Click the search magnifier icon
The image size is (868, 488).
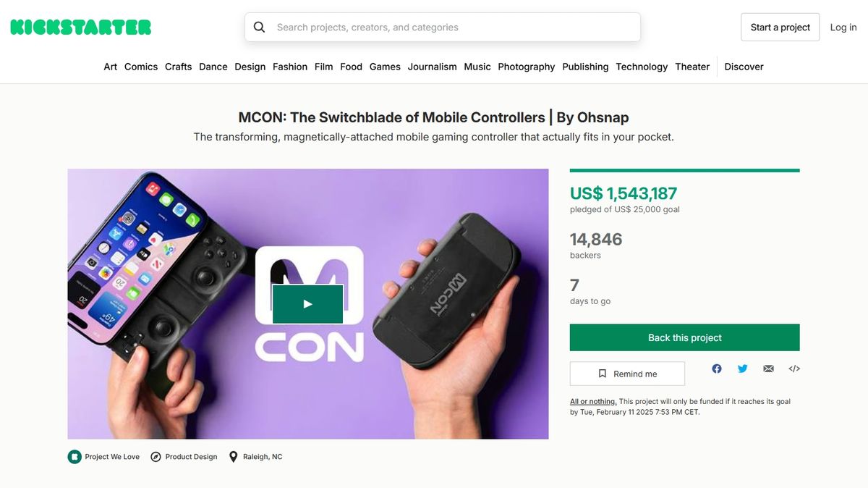point(259,28)
